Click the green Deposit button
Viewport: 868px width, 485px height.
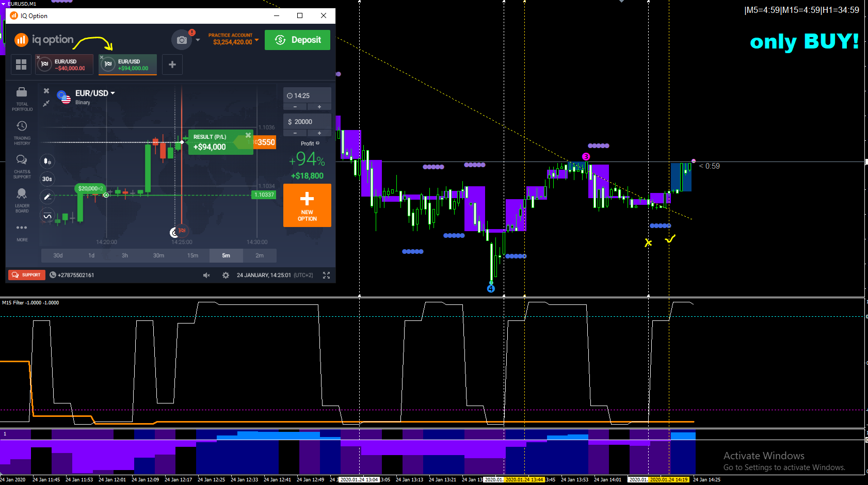tap(297, 40)
